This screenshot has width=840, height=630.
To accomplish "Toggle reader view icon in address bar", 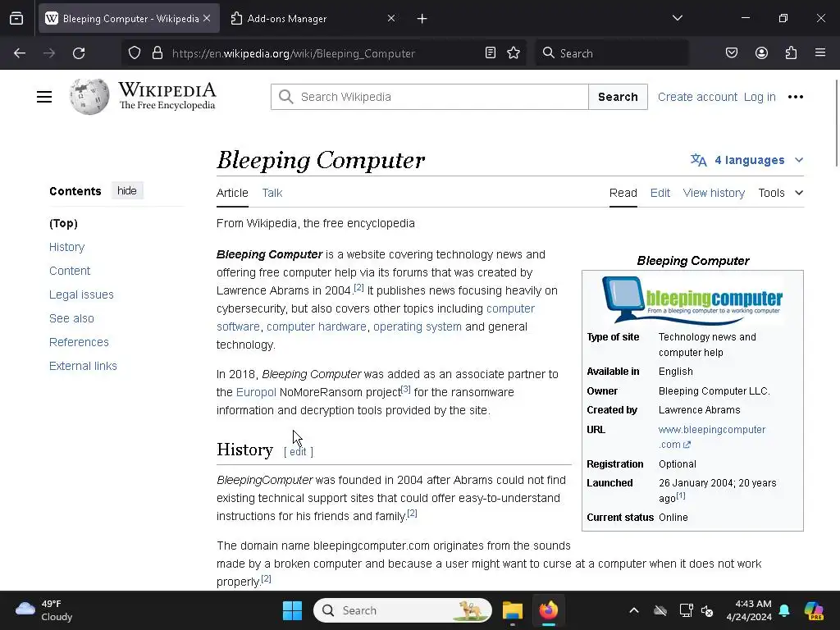I will (x=491, y=52).
